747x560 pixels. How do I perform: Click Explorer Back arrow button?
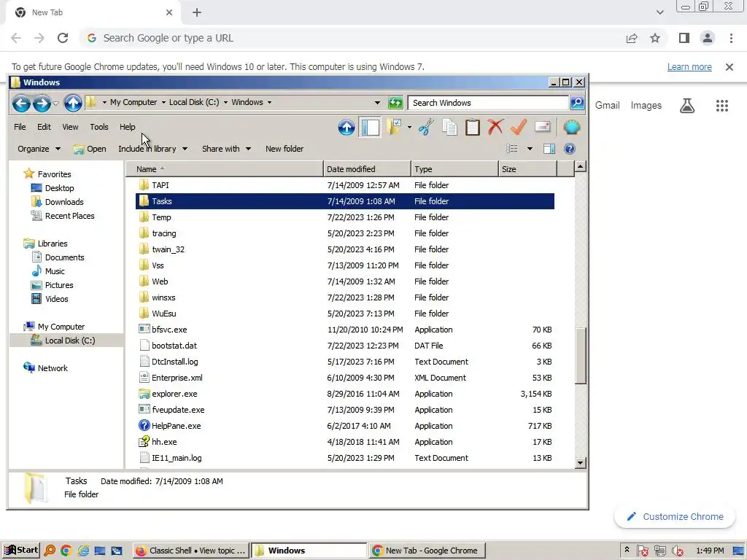[x=21, y=103]
